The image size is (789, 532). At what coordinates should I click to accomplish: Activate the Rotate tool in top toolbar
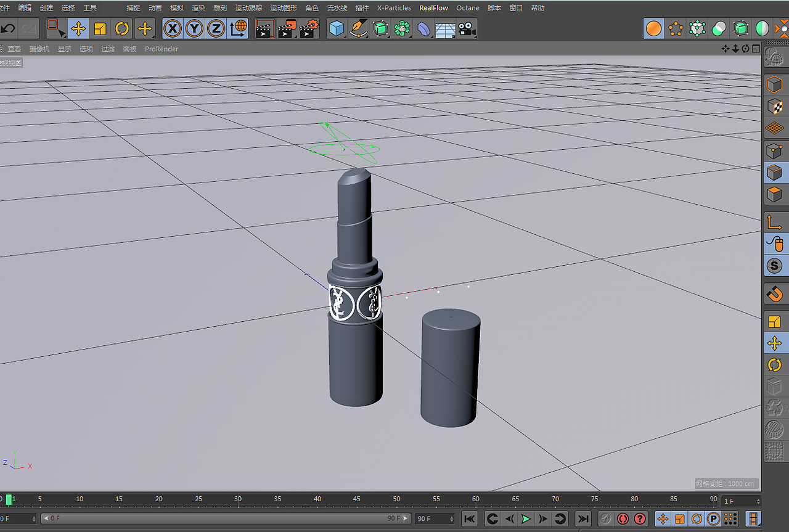pyautogui.click(x=122, y=28)
